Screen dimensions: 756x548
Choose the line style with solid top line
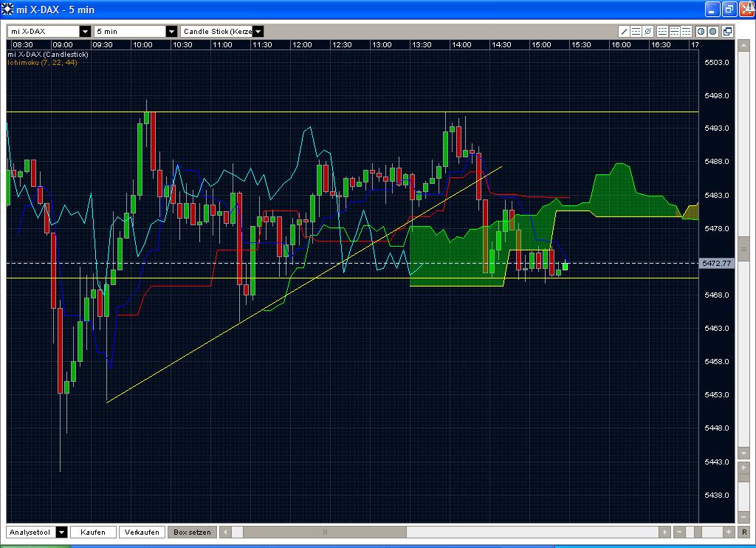tap(686, 31)
